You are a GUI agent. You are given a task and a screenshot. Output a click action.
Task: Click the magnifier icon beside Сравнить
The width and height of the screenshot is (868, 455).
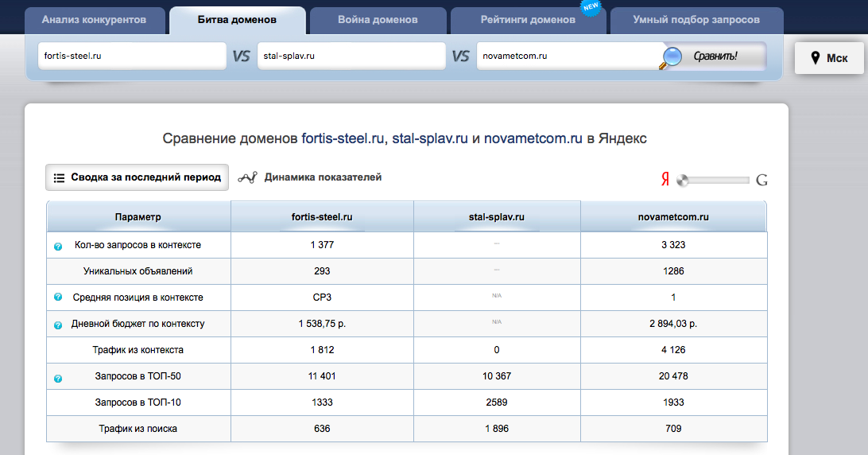[671, 57]
